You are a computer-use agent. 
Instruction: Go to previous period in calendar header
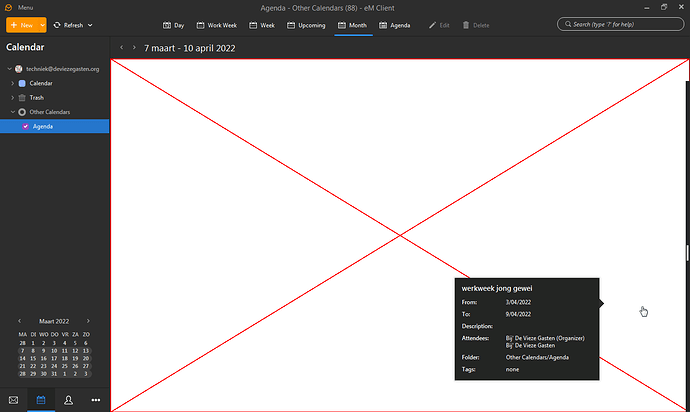click(122, 48)
